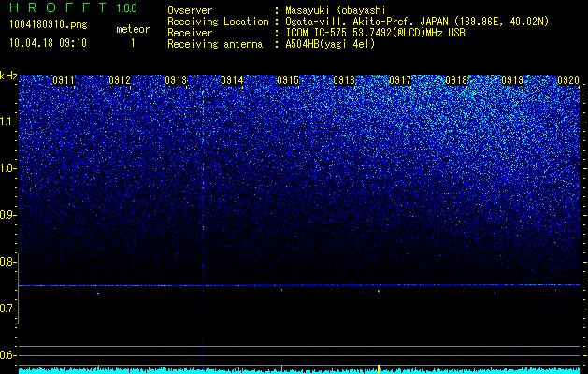Click the 0919 time marker

tap(512, 79)
